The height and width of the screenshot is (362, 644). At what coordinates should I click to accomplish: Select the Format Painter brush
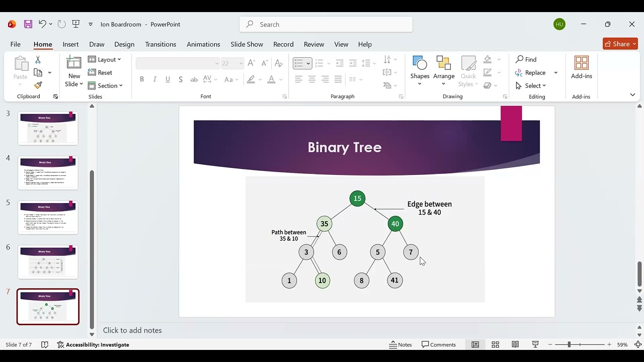tap(38, 85)
